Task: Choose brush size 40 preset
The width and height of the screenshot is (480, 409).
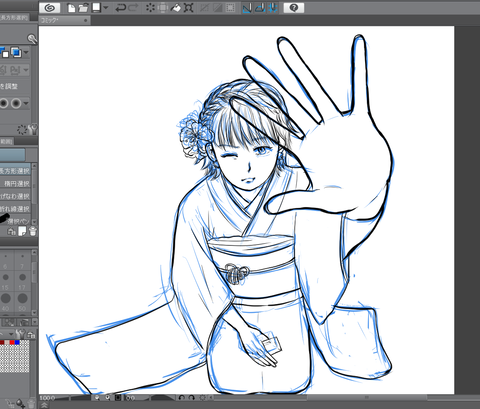Action: click(6, 301)
